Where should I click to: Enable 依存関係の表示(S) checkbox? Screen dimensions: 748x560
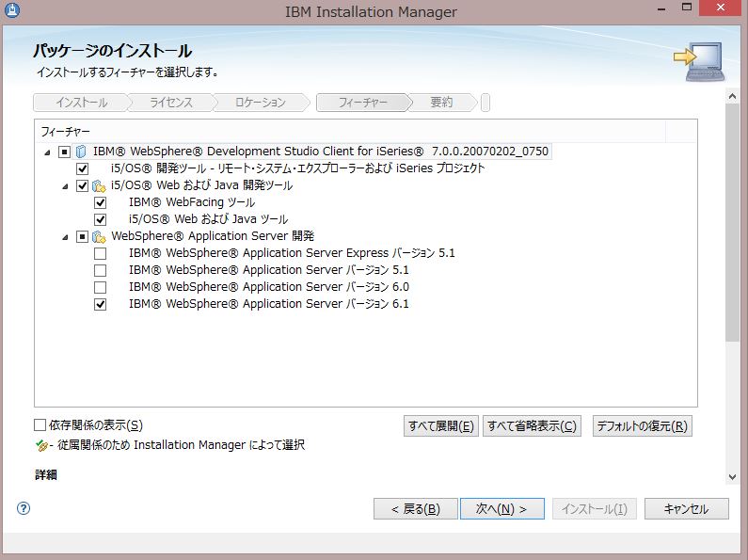coord(40,424)
